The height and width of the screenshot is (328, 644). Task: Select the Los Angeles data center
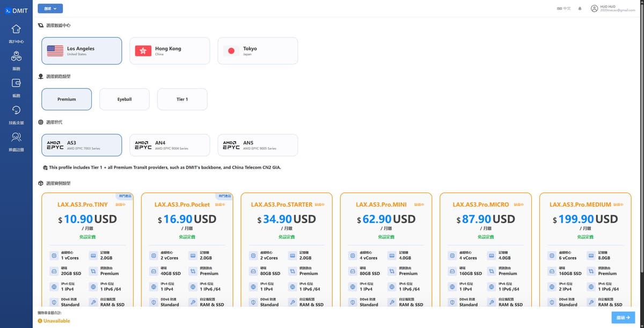(x=82, y=51)
